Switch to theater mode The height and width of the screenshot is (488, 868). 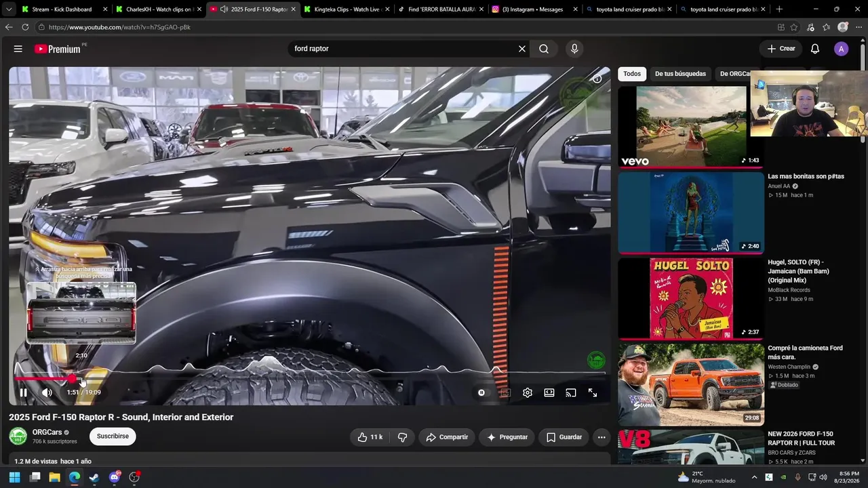click(549, 392)
